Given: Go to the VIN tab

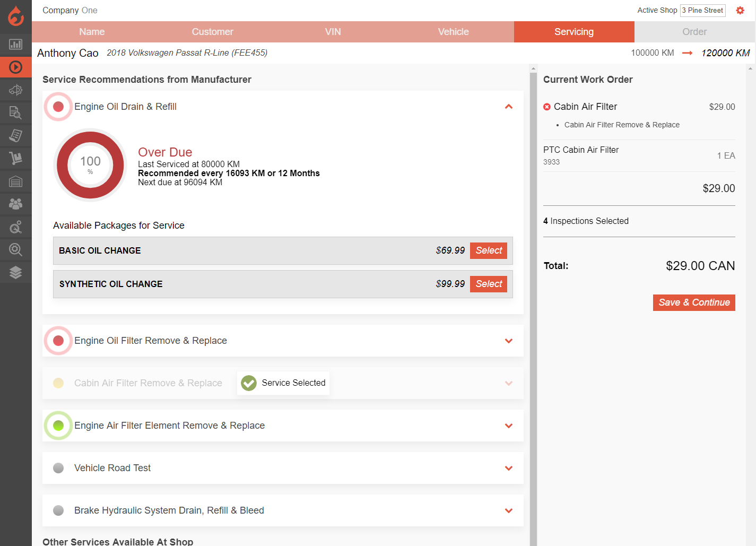Looking at the screenshot, I should click(333, 32).
